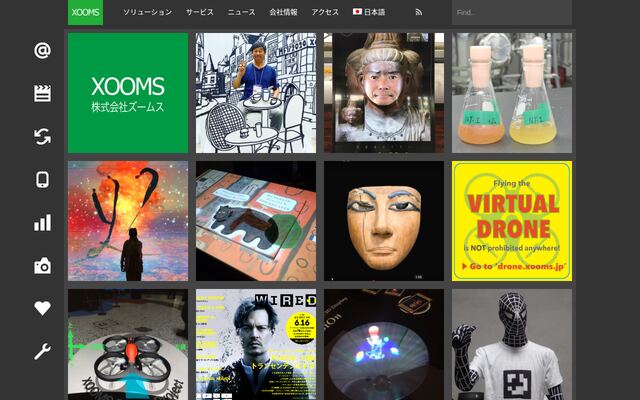Click the XOOMS green logo in header

point(85,12)
